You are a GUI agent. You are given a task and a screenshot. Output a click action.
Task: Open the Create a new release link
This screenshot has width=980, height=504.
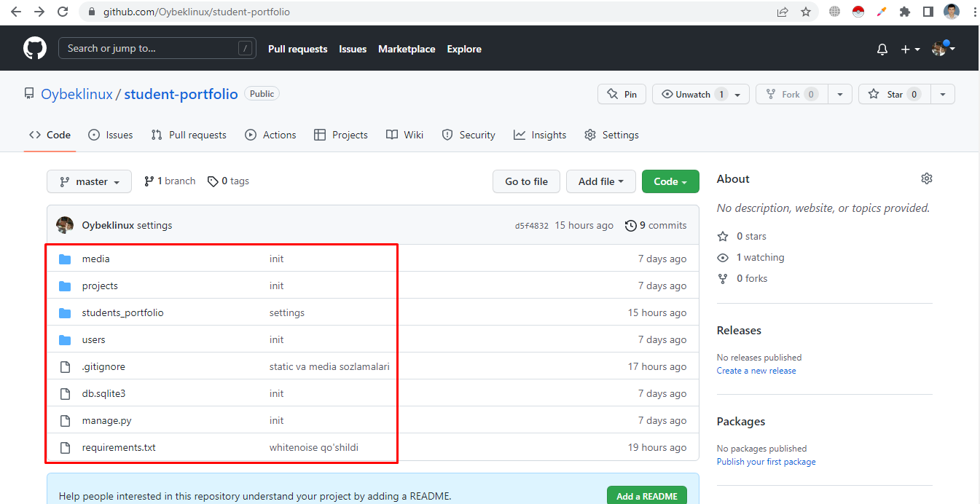(x=756, y=371)
